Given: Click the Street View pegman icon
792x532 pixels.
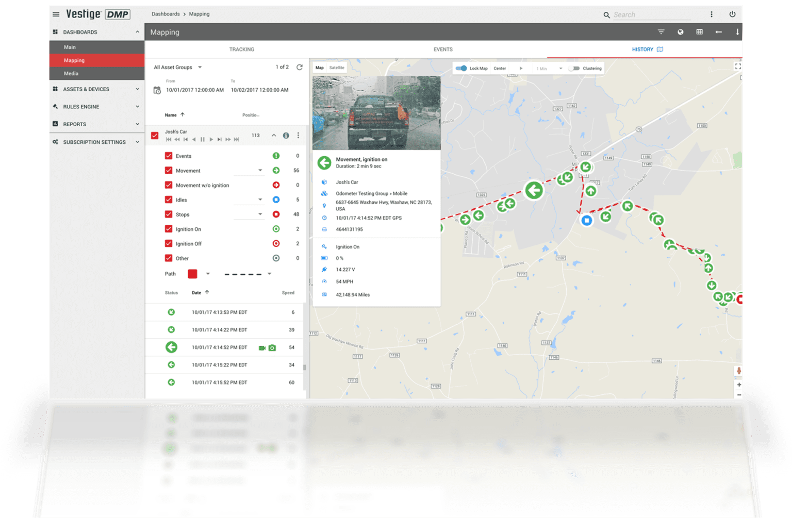Looking at the screenshot, I should click(739, 371).
